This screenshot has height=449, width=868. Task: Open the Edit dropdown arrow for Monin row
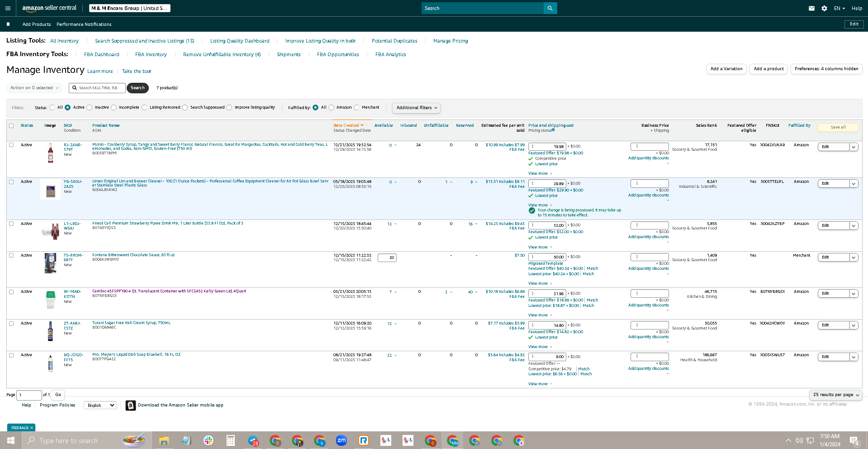tap(854, 147)
